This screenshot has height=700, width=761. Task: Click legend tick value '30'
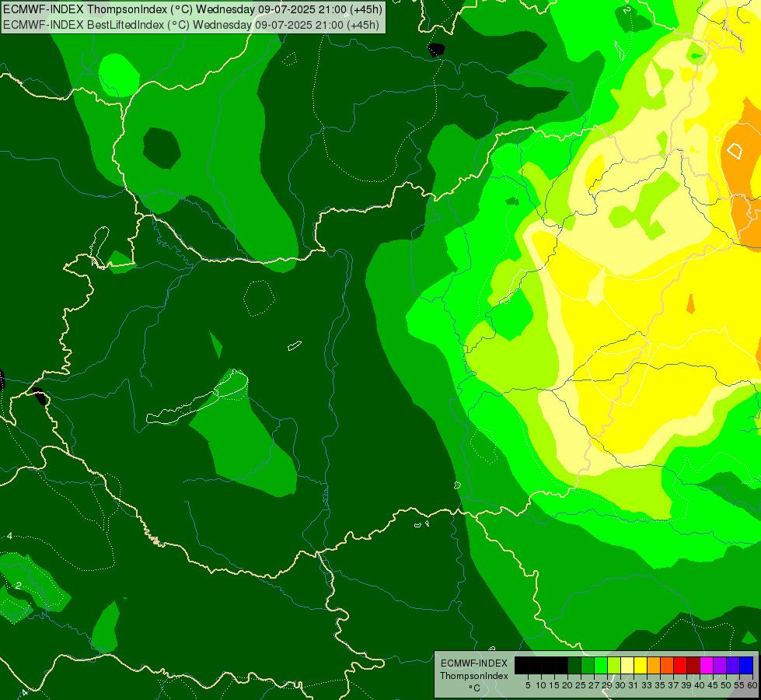(x=620, y=685)
